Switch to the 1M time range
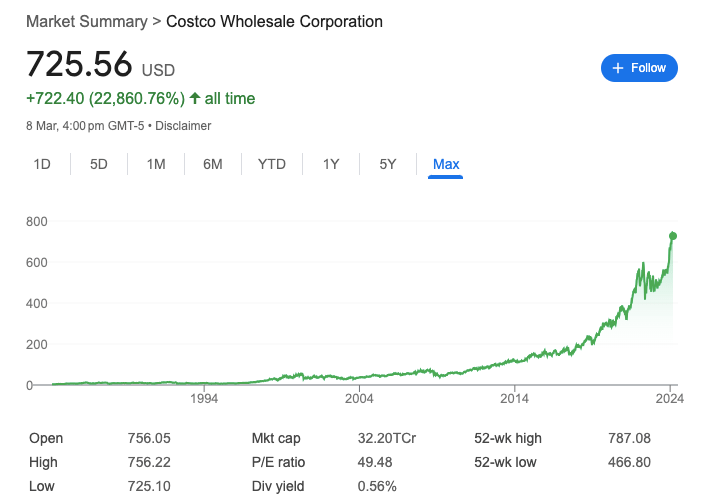Screen dimensions: 709x501 pos(156,164)
